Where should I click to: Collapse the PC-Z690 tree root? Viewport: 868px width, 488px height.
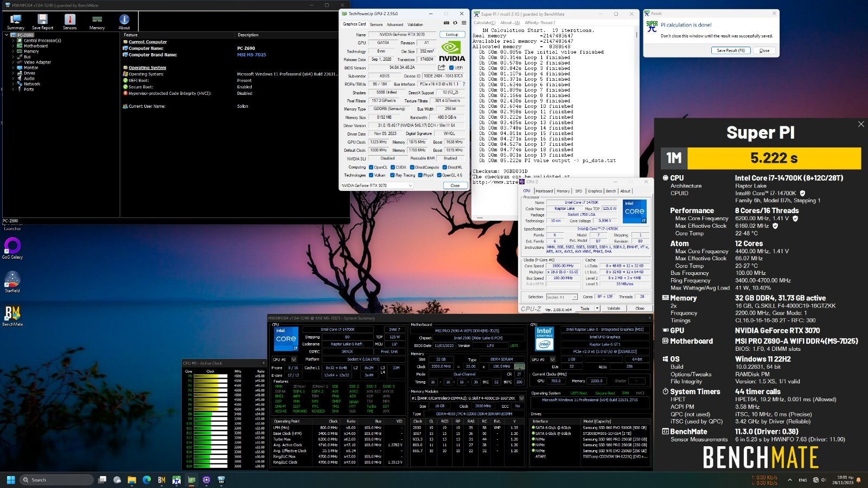(x=7, y=35)
